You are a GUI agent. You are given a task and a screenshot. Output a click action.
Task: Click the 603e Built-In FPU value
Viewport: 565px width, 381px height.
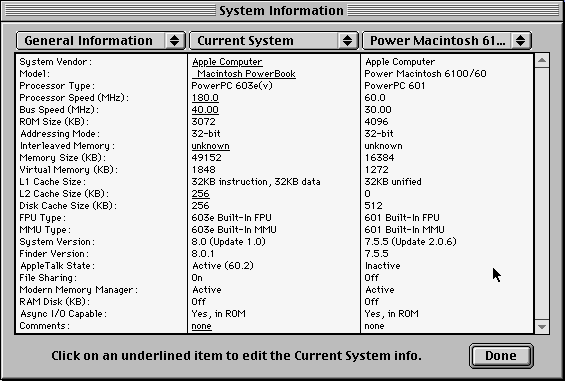tap(232, 218)
